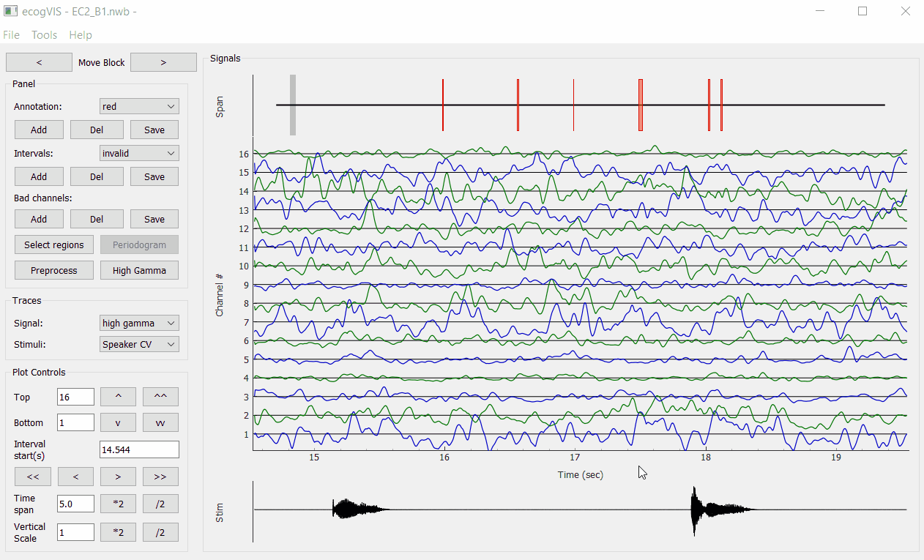
Task: Halve the vertical scale with /2
Action: coord(160,532)
